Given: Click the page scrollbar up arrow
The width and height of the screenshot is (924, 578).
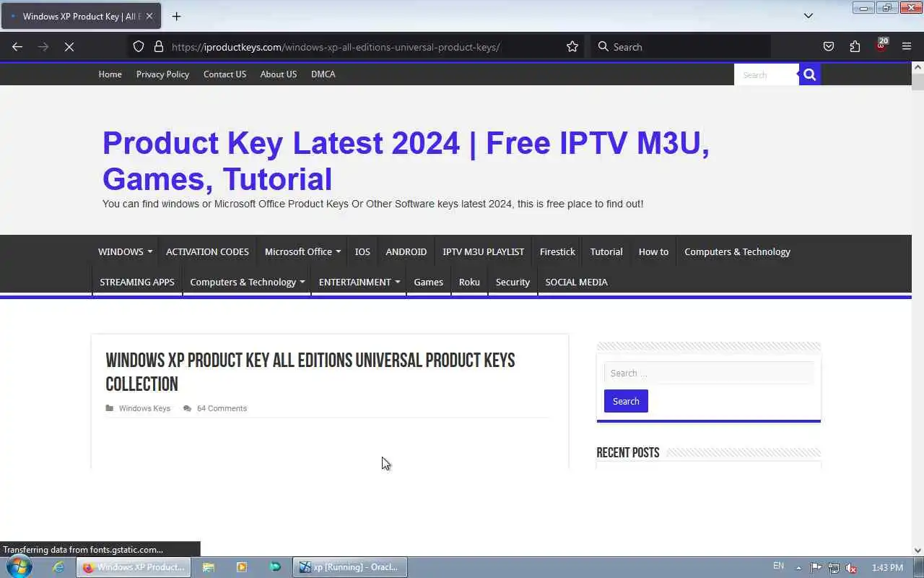Looking at the screenshot, I should (918, 67).
